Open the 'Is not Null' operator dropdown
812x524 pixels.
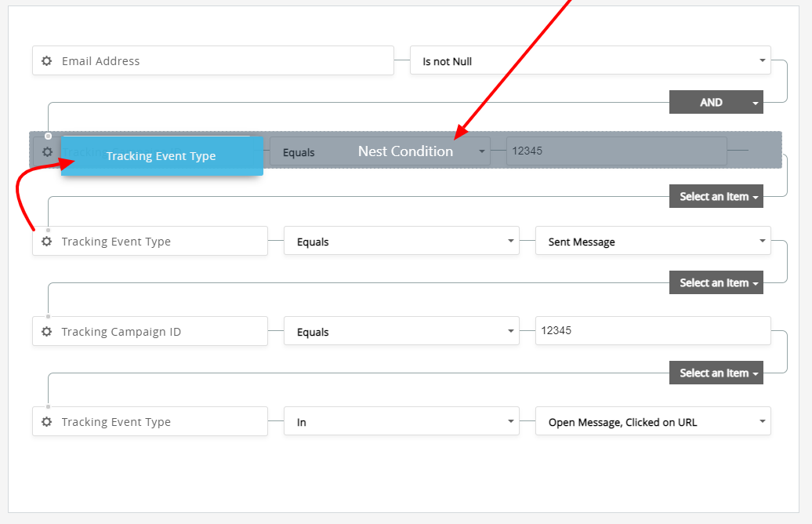coord(589,61)
